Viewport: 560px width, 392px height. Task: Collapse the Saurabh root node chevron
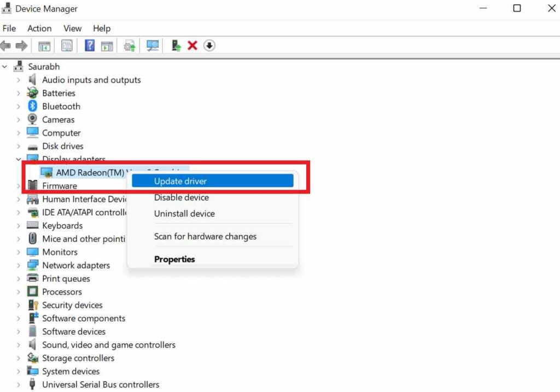pyautogui.click(x=4, y=66)
